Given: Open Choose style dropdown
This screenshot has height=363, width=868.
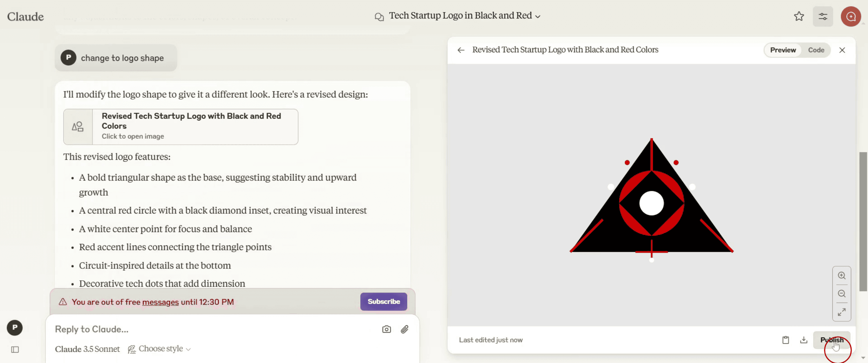Looking at the screenshot, I should pyautogui.click(x=160, y=349).
